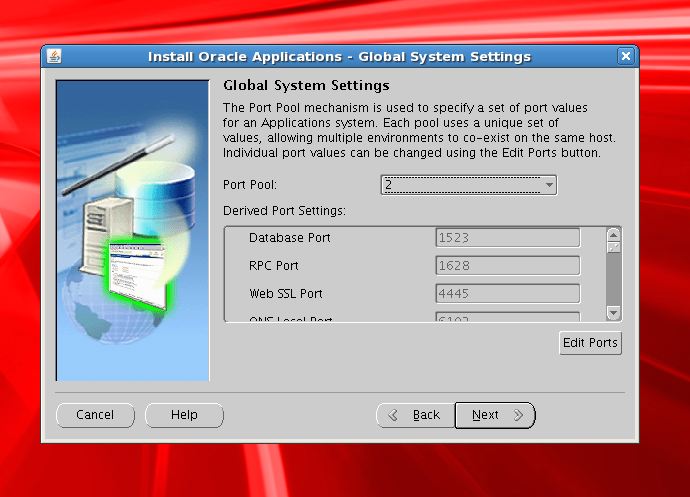The width and height of the screenshot is (690, 497).
Task: Click the 'Global System Settings' heading
Action: pos(306,85)
